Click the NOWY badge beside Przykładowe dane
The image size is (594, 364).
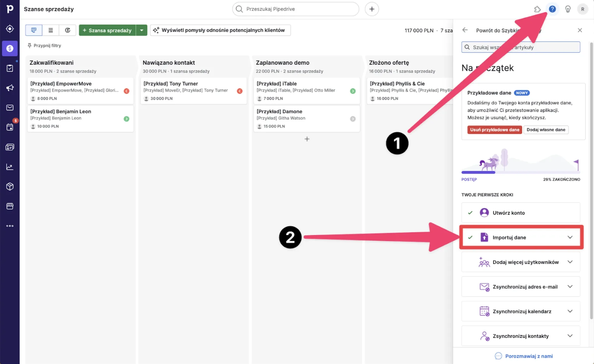click(x=522, y=93)
